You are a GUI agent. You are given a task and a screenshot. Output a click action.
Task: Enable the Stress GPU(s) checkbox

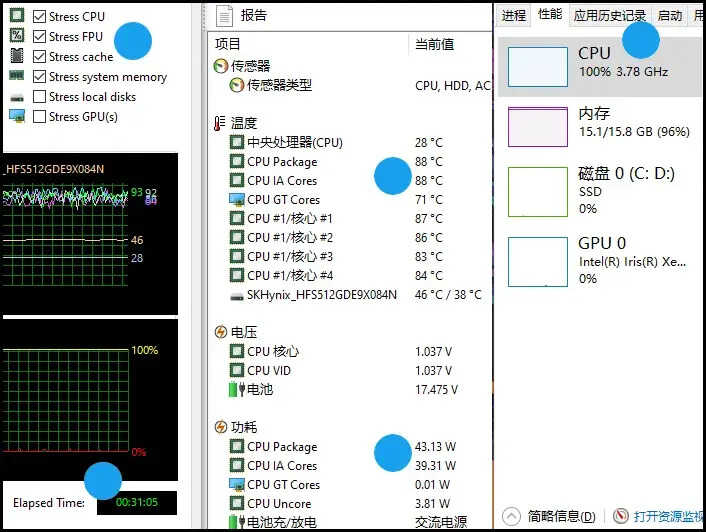point(40,117)
